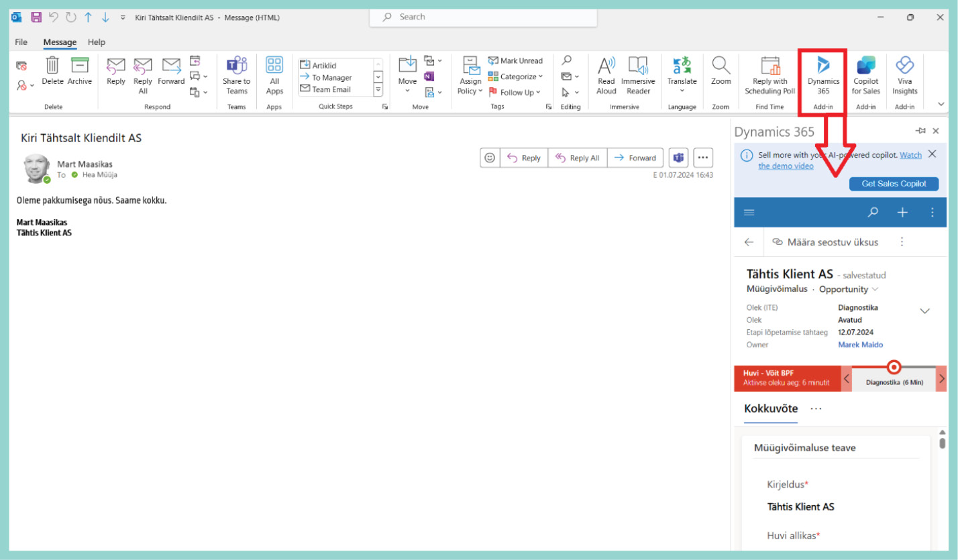
Task: Open owner Marek Maido link
Action: [861, 345]
